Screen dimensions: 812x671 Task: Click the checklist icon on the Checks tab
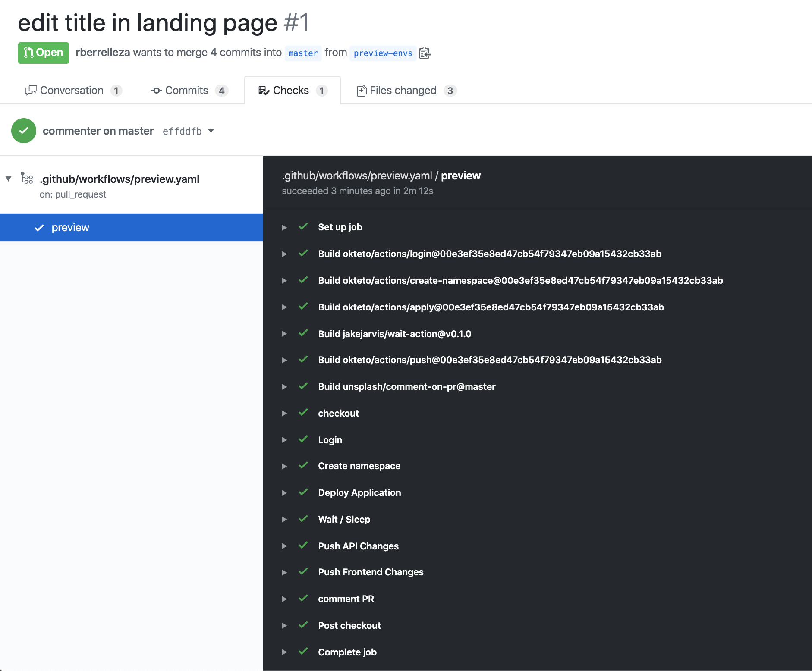[x=264, y=90]
